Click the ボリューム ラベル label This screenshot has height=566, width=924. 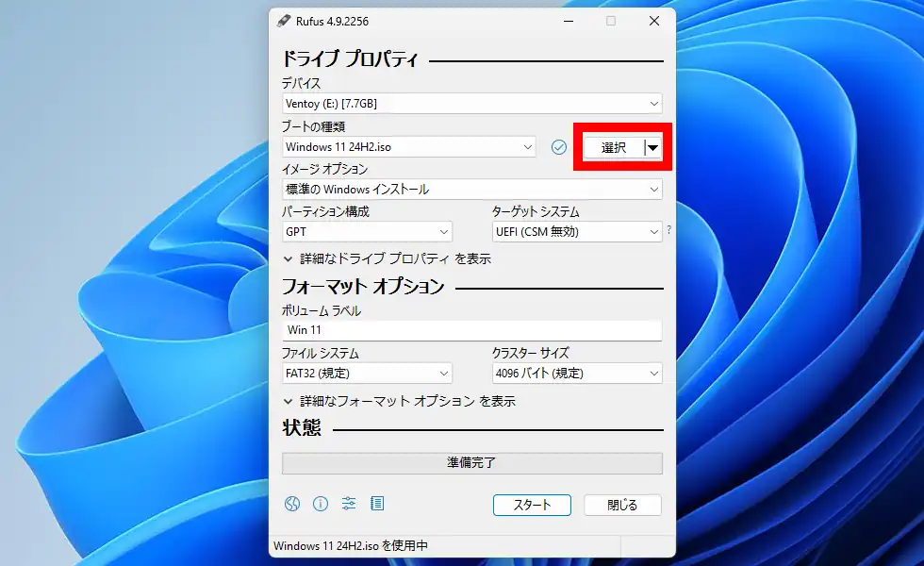pos(322,310)
